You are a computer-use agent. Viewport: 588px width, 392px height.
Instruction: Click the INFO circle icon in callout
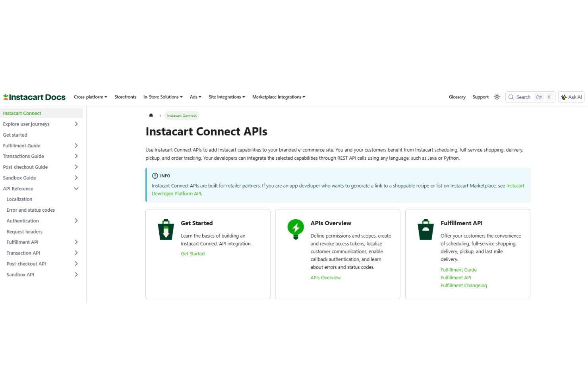point(155,176)
